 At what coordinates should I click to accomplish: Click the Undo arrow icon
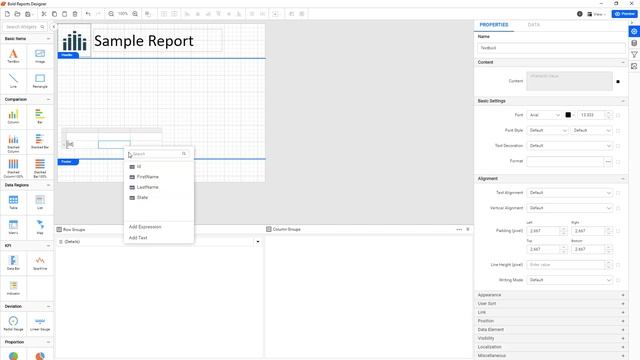pyautogui.click(x=88, y=14)
